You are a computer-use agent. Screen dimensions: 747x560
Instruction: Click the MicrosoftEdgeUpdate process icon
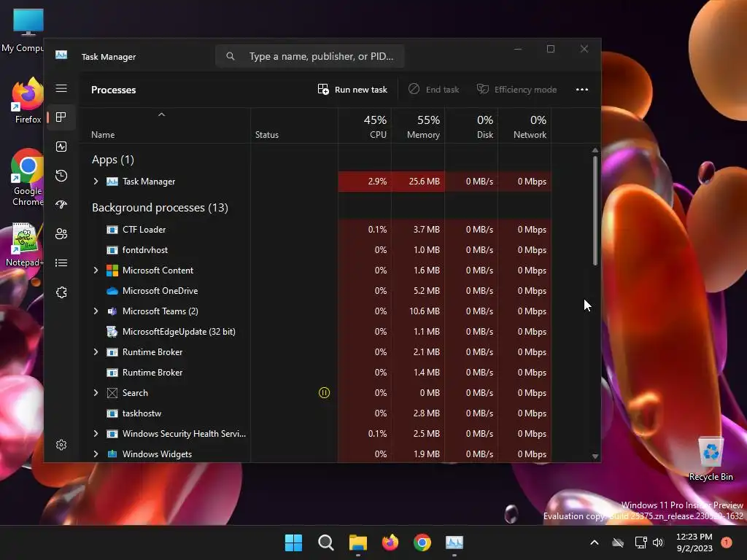112,332
